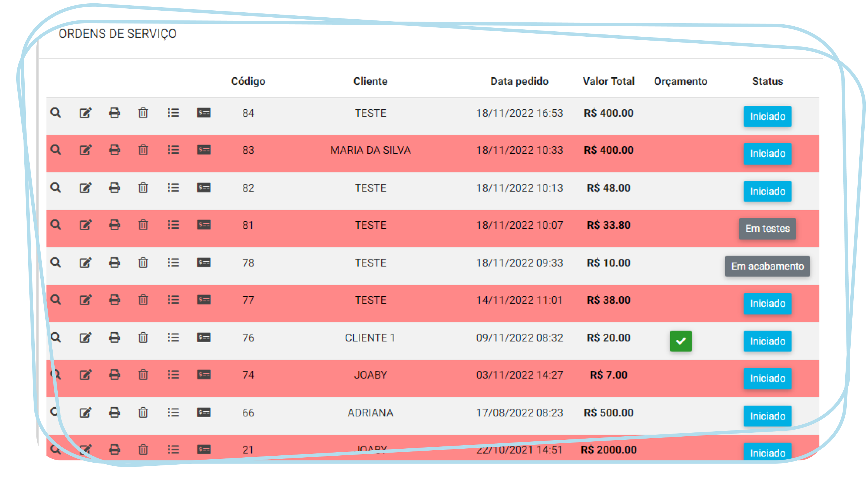Click Iniciado status of order 84
The image size is (868, 487).
click(x=767, y=116)
